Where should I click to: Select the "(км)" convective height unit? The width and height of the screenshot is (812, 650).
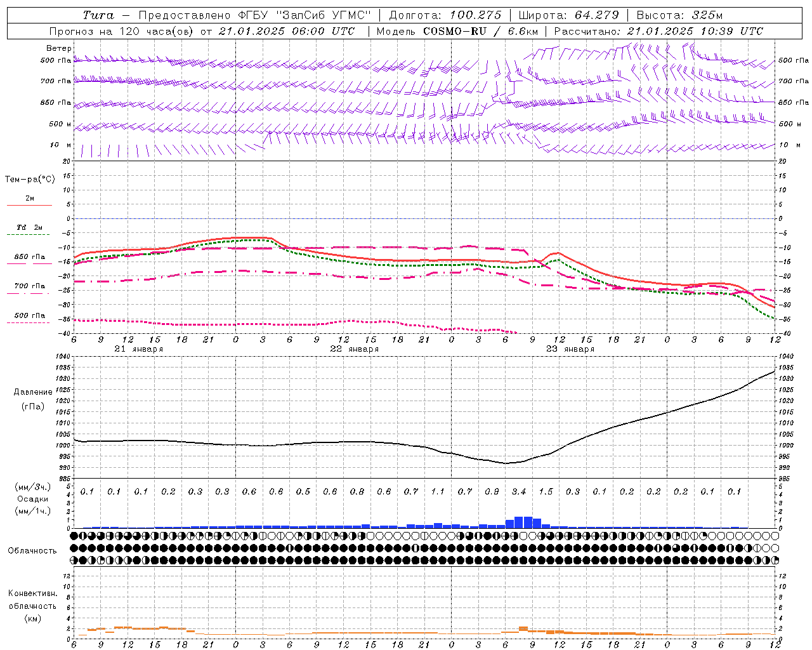(x=32, y=618)
